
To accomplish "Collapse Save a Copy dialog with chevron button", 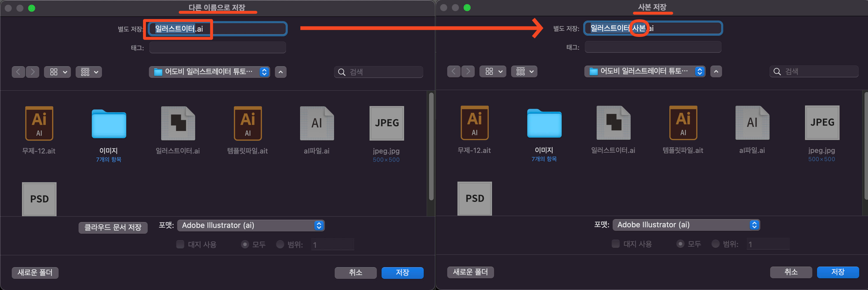I will (716, 71).
